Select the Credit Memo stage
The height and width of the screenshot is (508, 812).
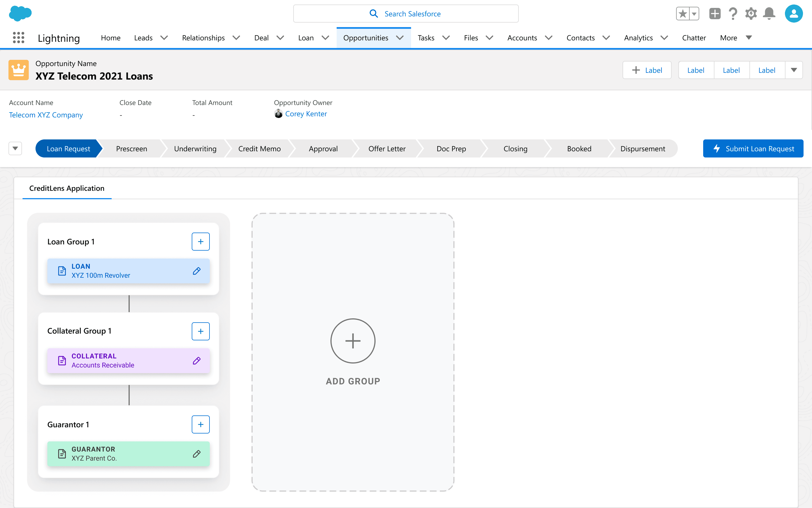pos(259,148)
